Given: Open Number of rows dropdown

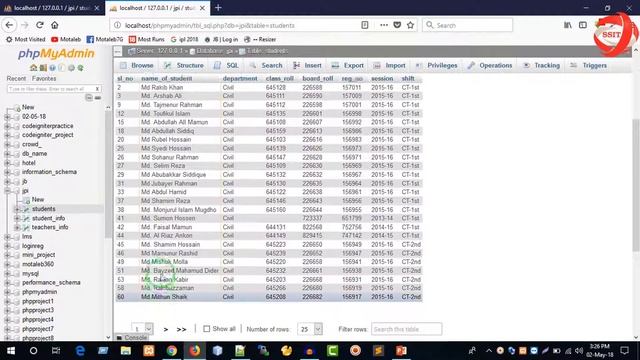Looking at the screenshot, I should pyautogui.click(x=310, y=329).
